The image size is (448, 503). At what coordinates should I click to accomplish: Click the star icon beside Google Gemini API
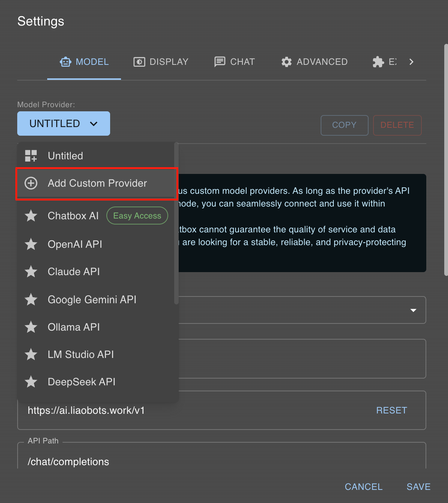click(31, 299)
